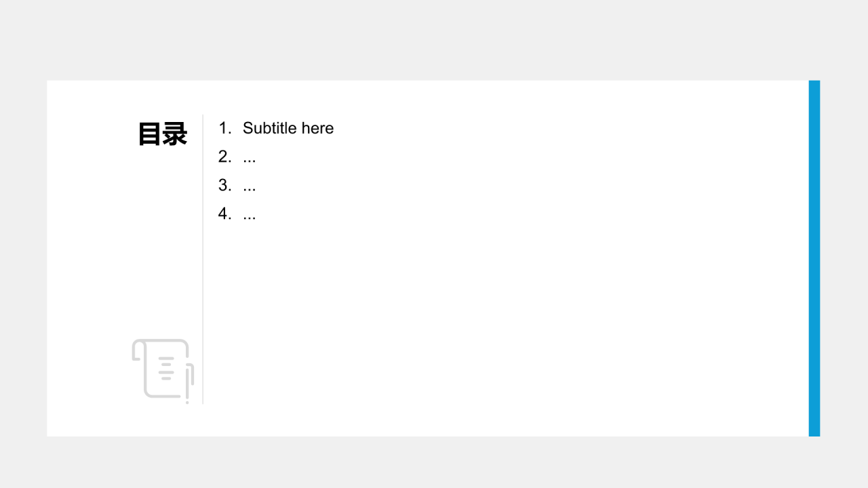868x488 pixels.
Task: Click the ellipsis text of item 4
Action: pyautogui.click(x=250, y=218)
